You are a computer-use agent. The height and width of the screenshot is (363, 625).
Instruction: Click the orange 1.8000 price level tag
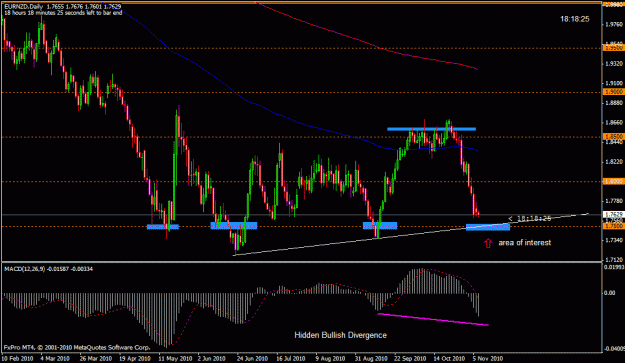(614, 181)
